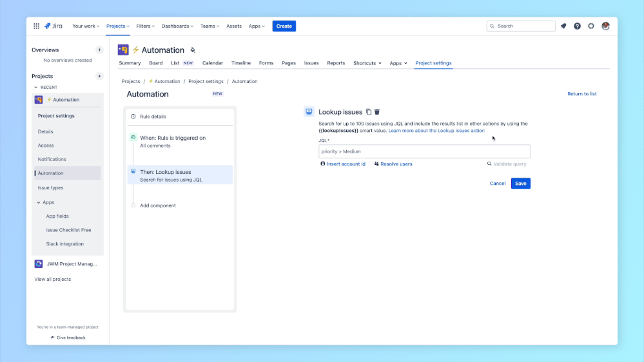
Task: Focus the top Search box
Action: tap(521, 26)
